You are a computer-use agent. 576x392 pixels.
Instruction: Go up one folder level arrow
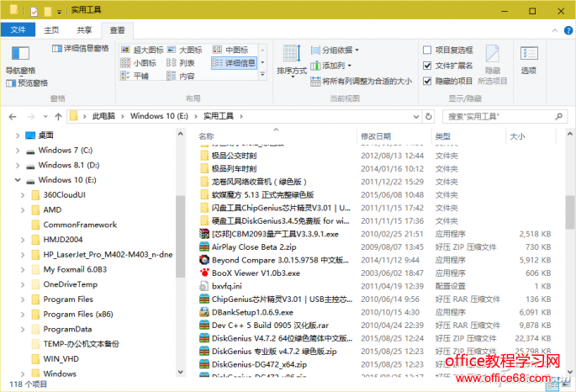[58, 117]
